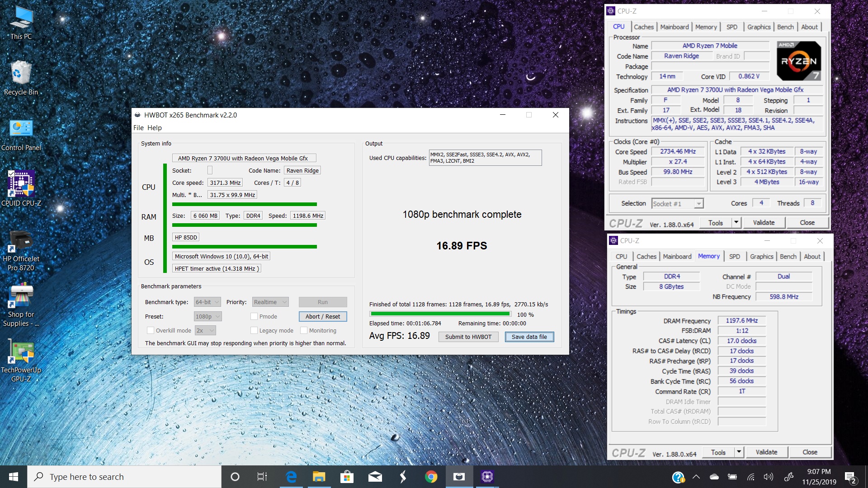Click the benchmark progress bar at 100%
This screenshot has width=868, height=488.
click(440, 314)
